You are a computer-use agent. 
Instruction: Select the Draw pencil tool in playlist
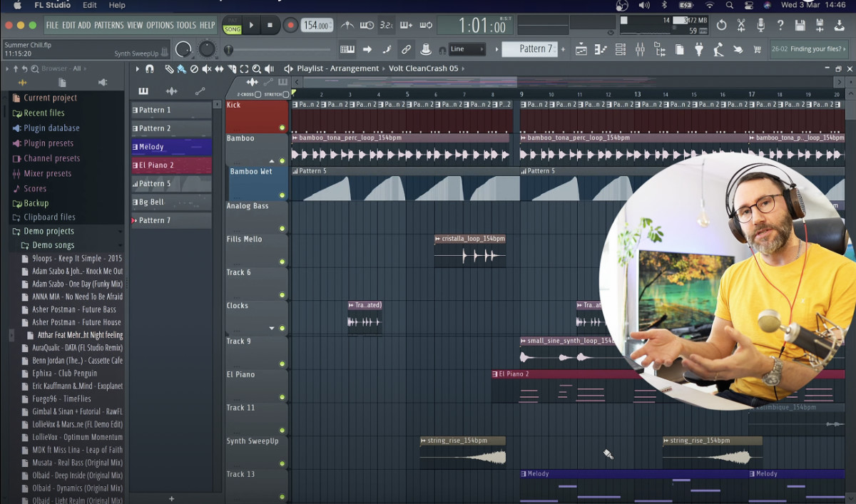coord(169,69)
